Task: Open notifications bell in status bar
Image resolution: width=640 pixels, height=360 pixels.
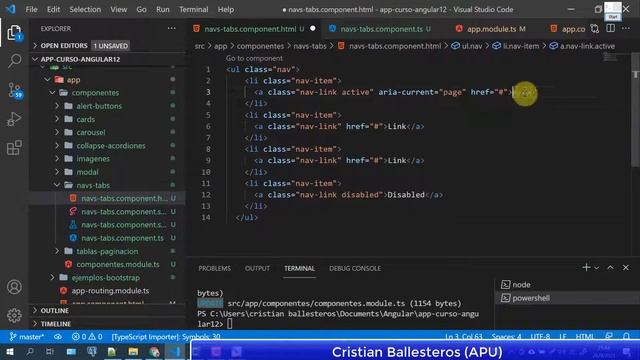Action: pos(626,336)
